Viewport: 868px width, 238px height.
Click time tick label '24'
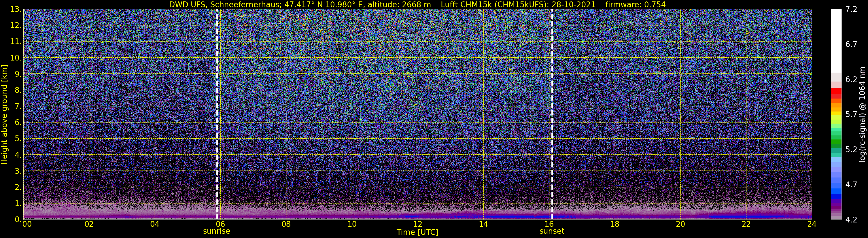[x=812, y=224]
